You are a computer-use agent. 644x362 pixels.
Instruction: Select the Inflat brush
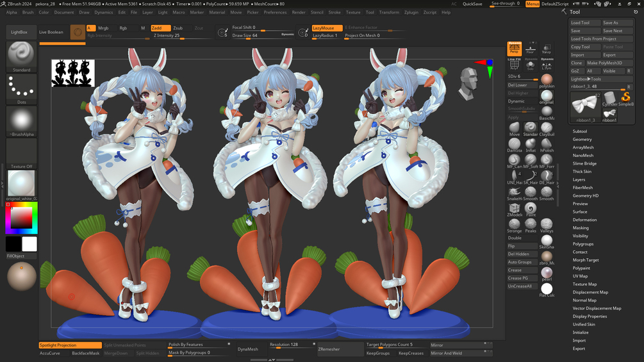[x=530, y=144]
